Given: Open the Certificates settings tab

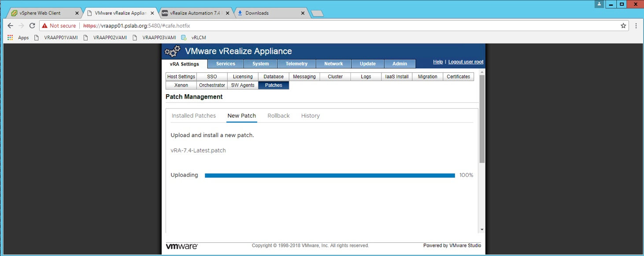Looking at the screenshot, I should coord(458,77).
